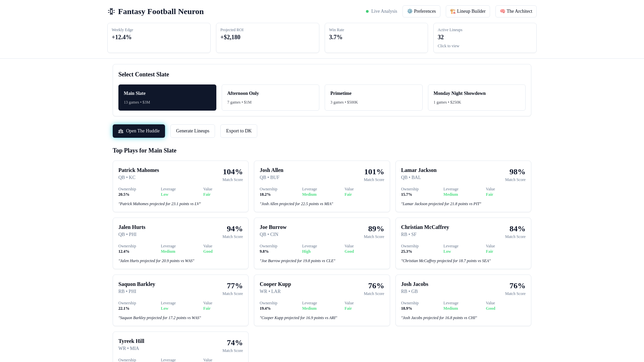Click the 104% match score

233,172
